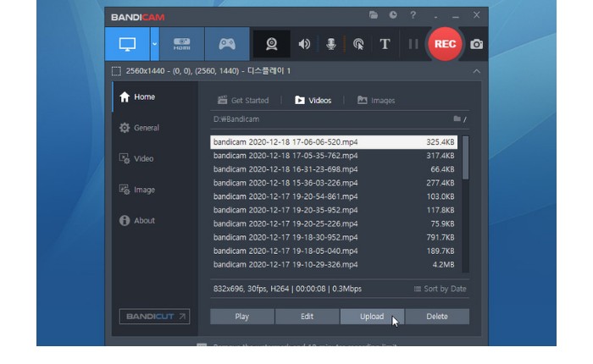
Task: Click the pause recording icon
Action: [x=413, y=44]
